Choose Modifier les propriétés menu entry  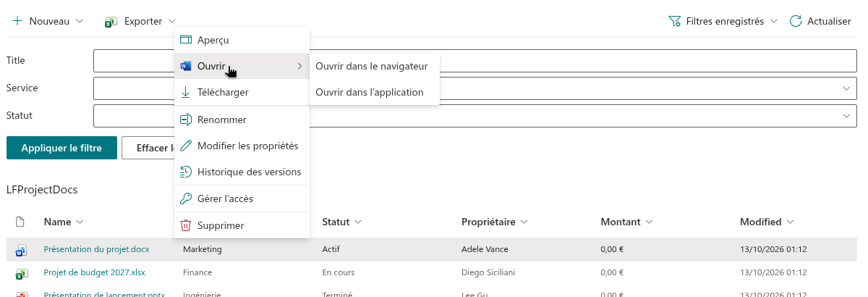pyautogui.click(x=242, y=146)
